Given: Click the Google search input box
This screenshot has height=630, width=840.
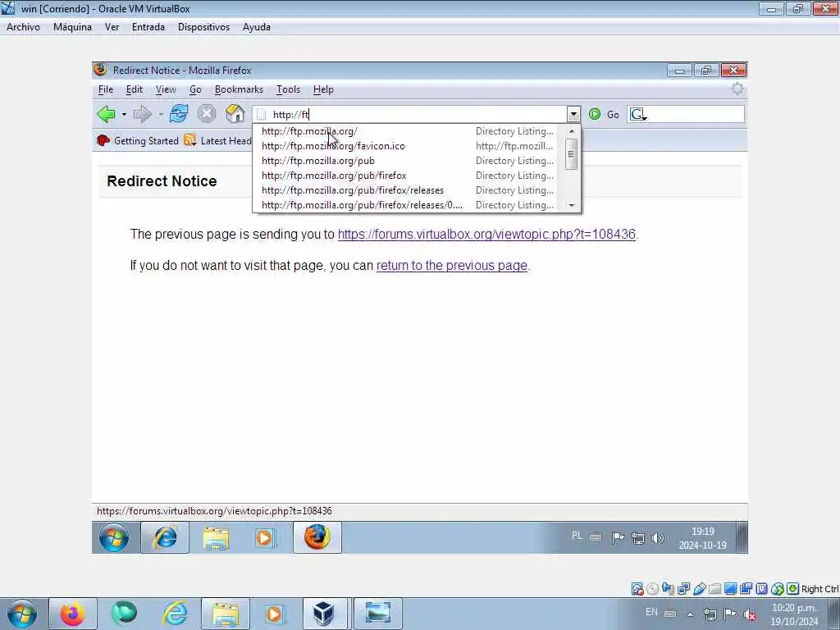Looking at the screenshot, I should [x=696, y=114].
